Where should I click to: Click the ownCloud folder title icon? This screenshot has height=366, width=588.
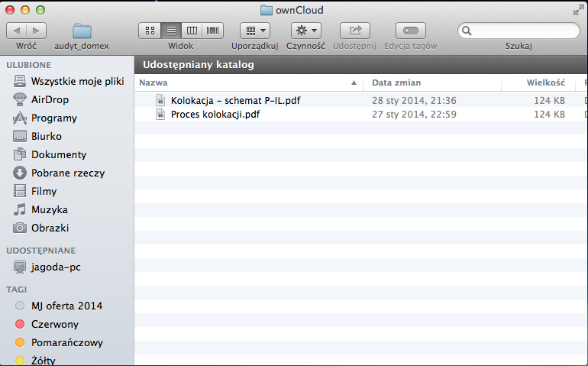click(267, 10)
